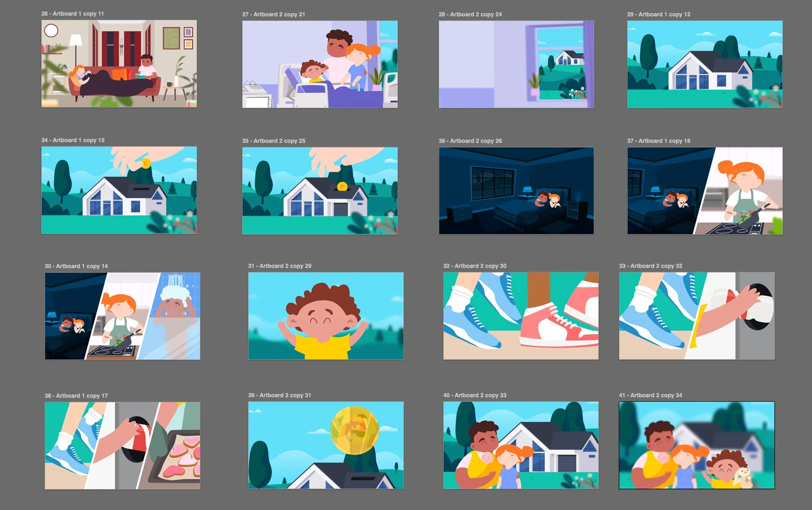Select the three-panel shower scene artboard
The width and height of the screenshot is (812, 510).
pyautogui.click(x=122, y=316)
